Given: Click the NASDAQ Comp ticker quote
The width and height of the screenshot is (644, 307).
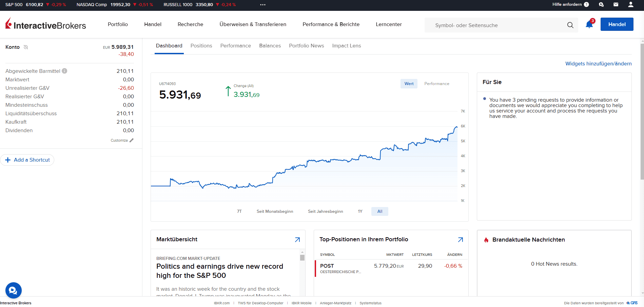Looking at the screenshot, I should [x=115, y=5].
